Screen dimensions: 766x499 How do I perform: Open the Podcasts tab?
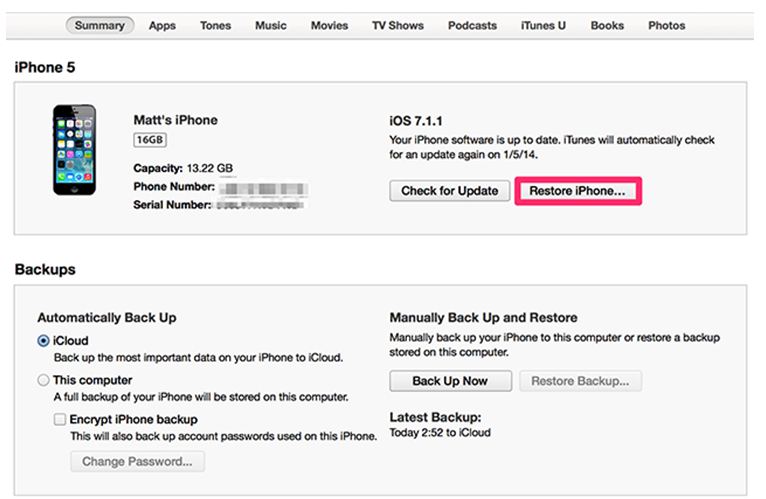click(x=472, y=25)
